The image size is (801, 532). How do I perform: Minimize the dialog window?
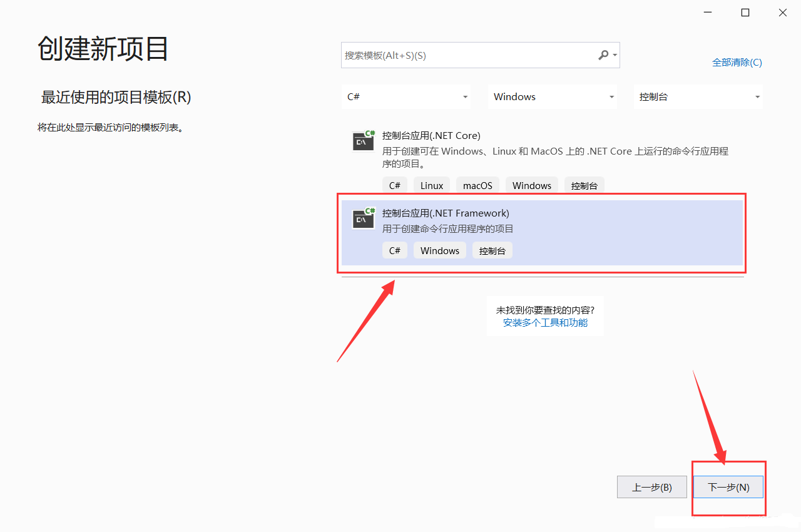tap(708, 13)
